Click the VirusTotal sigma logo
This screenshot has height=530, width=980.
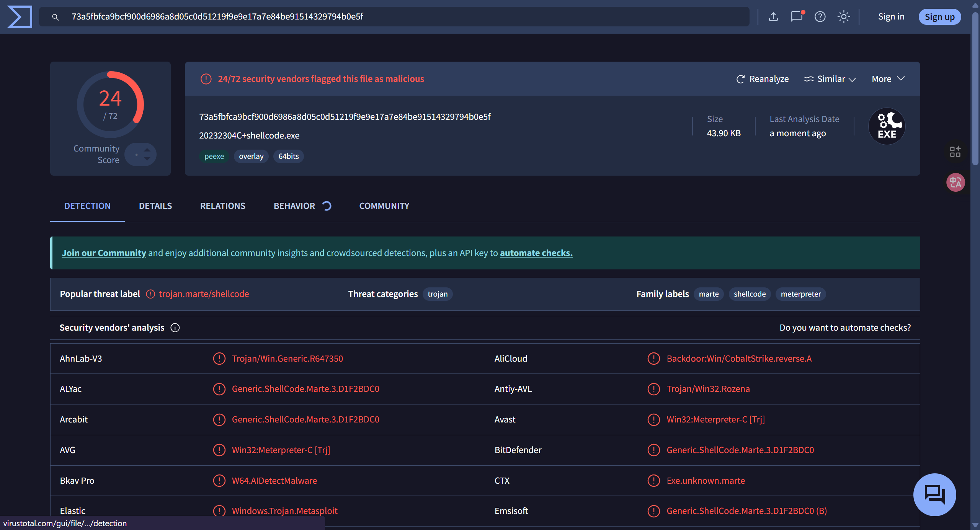point(20,17)
